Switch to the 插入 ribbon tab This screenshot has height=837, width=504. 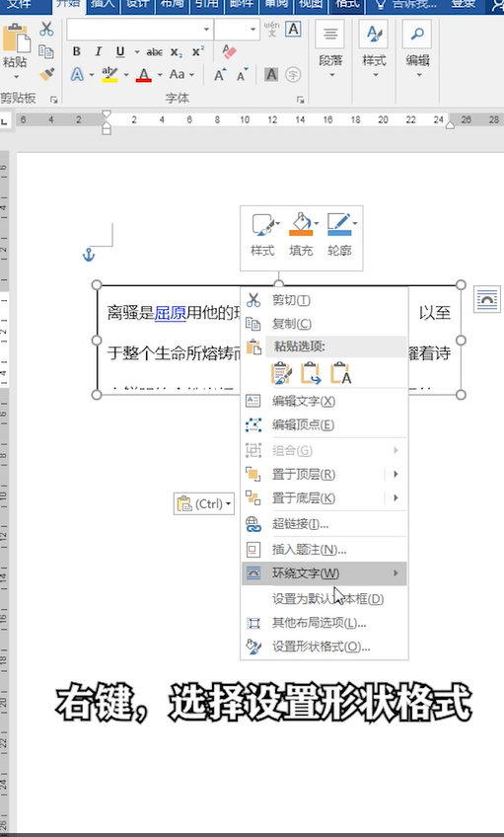pyautogui.click(x=104, y=5)
